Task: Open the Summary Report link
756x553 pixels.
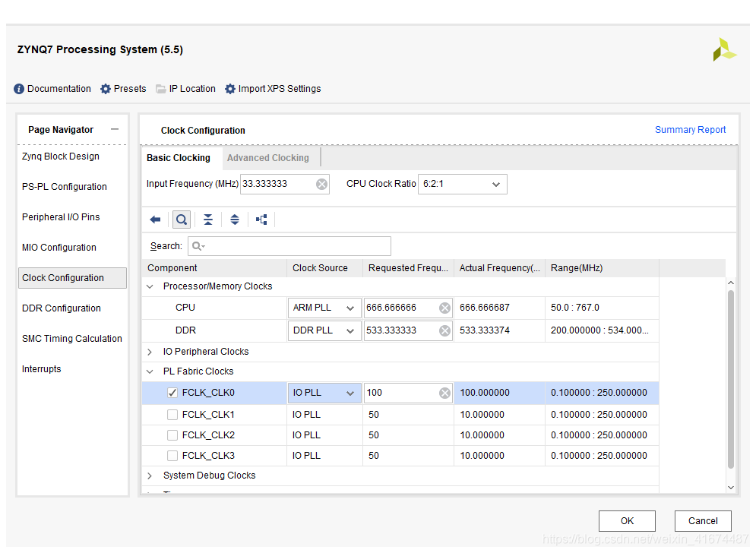Action: (690, 130)
